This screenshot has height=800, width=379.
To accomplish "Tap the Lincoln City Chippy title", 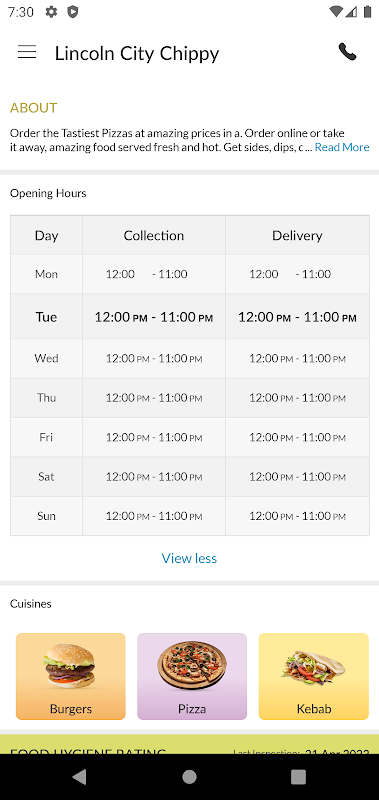I will [x=137, y=53].
